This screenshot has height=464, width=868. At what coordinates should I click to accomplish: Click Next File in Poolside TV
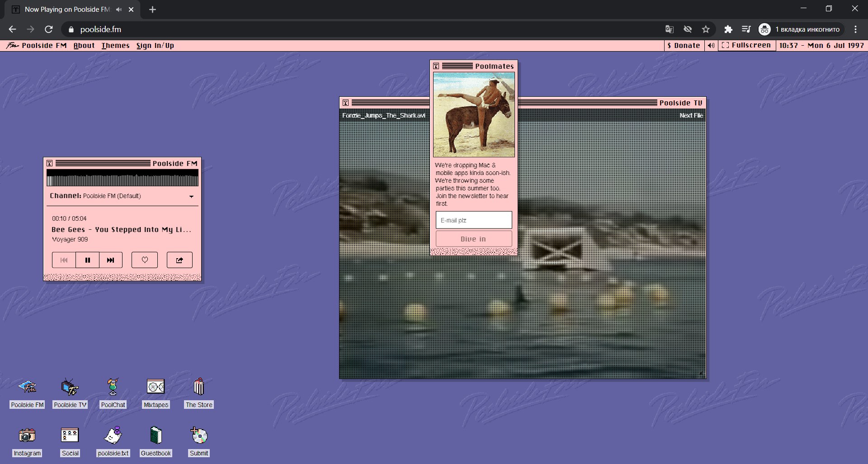pyautogui.click(x=691, y=115)
